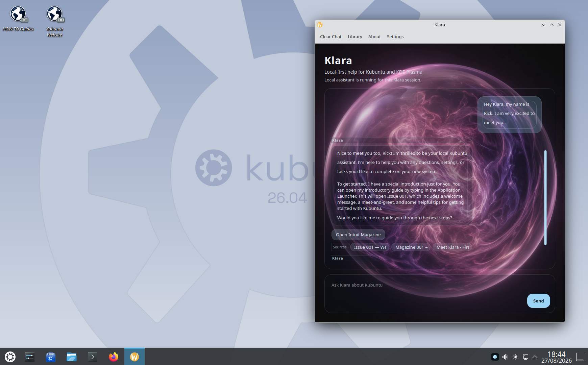Click the Sources label

(339, 247)
